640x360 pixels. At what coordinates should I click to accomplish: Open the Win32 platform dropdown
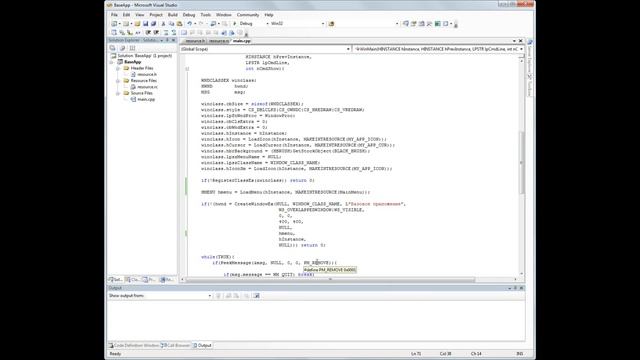pos(323,24)
